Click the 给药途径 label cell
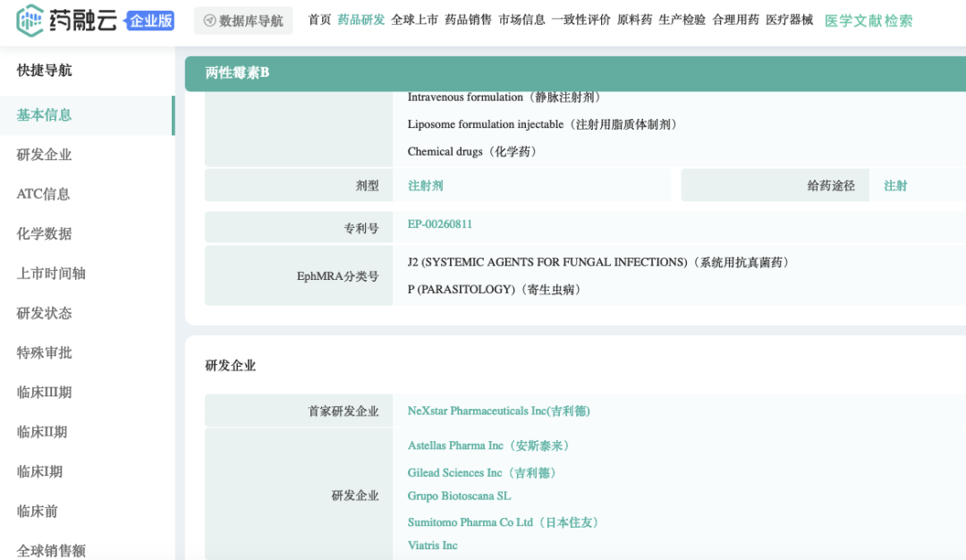Viewport: 966px width, 560px height. [775, 185]
